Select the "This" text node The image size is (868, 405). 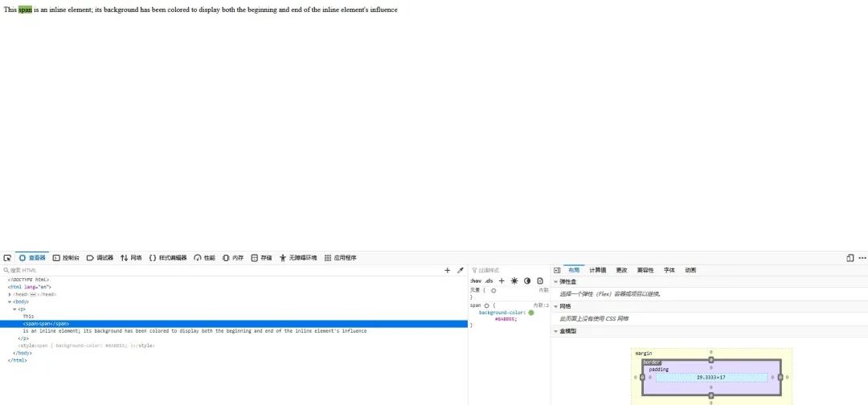click(x=28, y=317)
